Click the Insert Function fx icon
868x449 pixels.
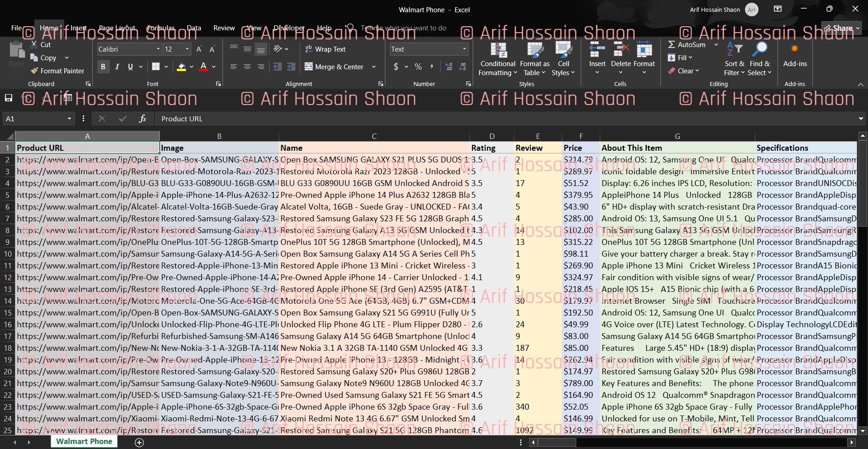(x=142, y=119)
